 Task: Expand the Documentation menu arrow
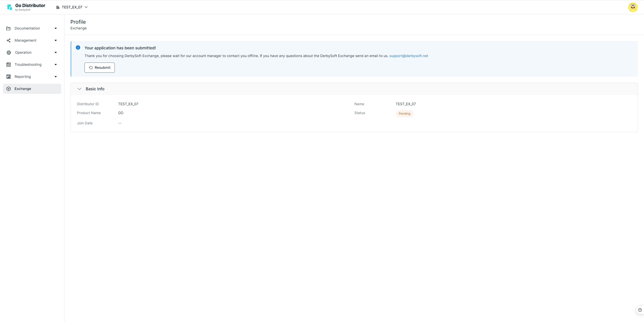(56, 28)
